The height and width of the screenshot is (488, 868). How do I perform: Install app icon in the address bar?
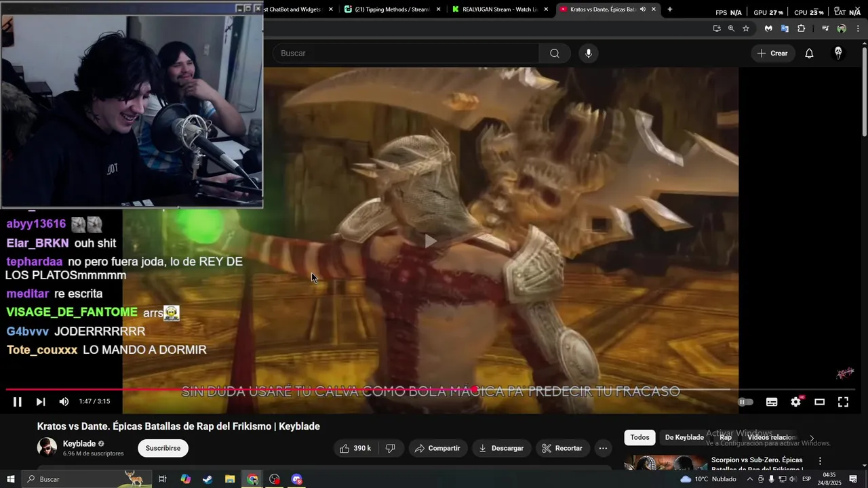click(717, 28)
